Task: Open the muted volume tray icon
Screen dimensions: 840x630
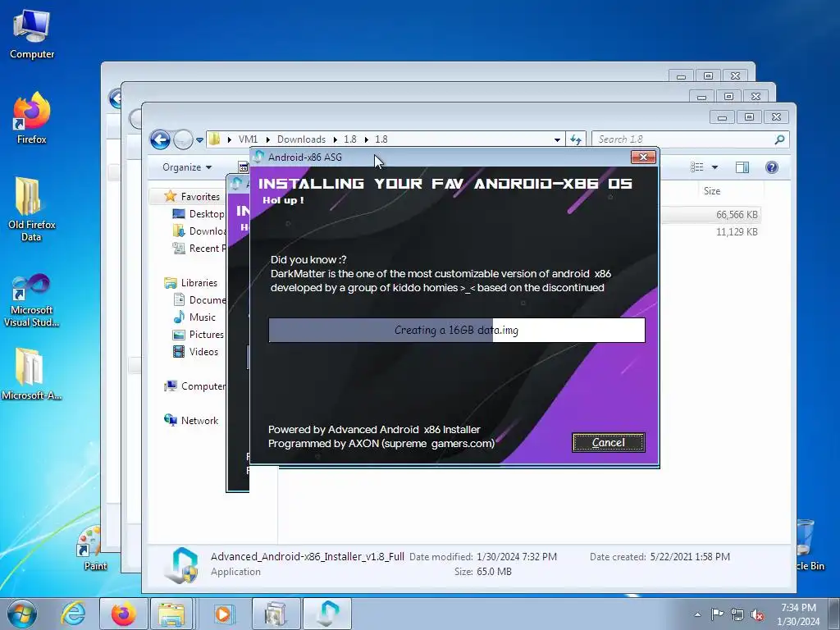Action: tap(757, 614)
